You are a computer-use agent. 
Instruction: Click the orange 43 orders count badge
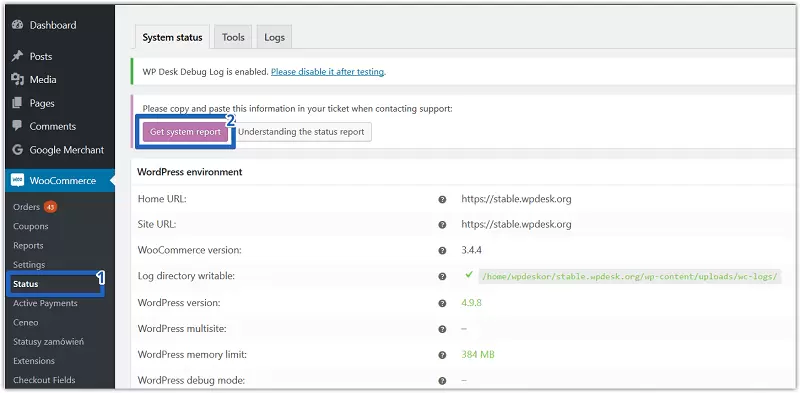(x=50, y=207)
